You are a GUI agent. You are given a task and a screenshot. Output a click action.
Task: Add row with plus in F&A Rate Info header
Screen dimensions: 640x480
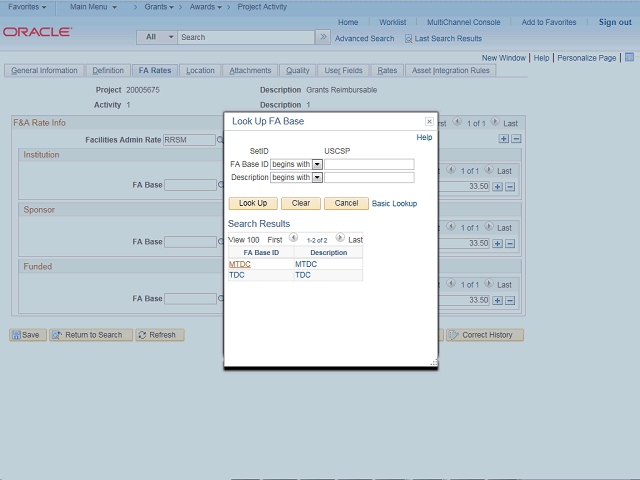(504, 139)
